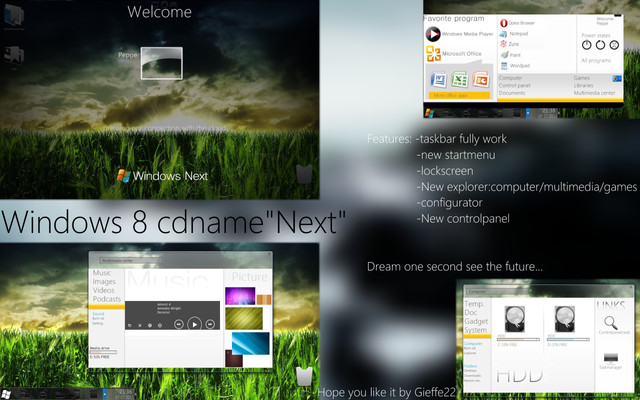This screenshot has height=400, width=640.
Task: Click the Multimedia center address bar
Action: point(130,260)
